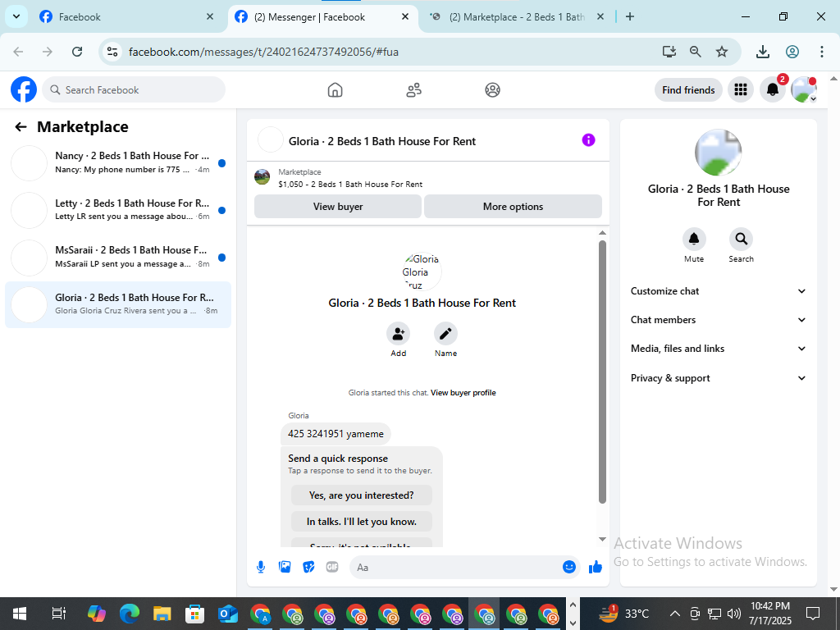Image resolution: width=840 pixels, height=630 pixels.
Task: Open the Groups icon in top navigation
Action: (492, 90)
